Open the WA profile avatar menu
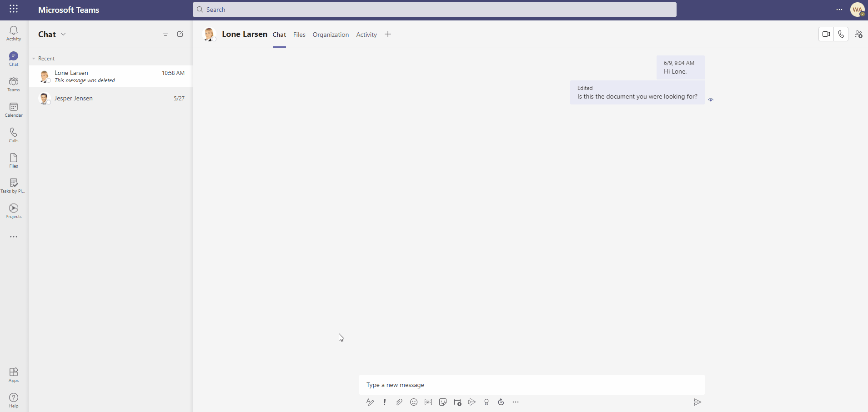 858,10
